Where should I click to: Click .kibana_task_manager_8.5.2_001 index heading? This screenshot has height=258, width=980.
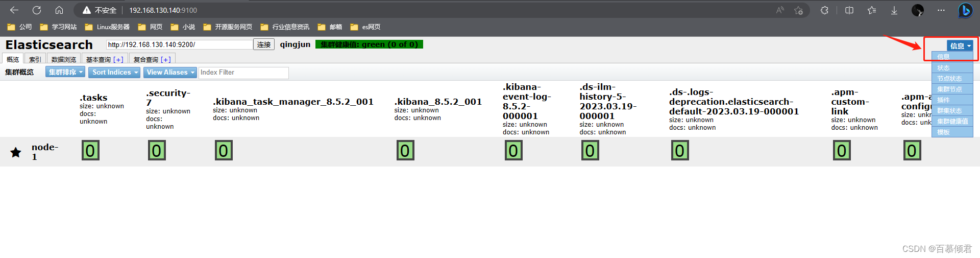tap(293, 102)
